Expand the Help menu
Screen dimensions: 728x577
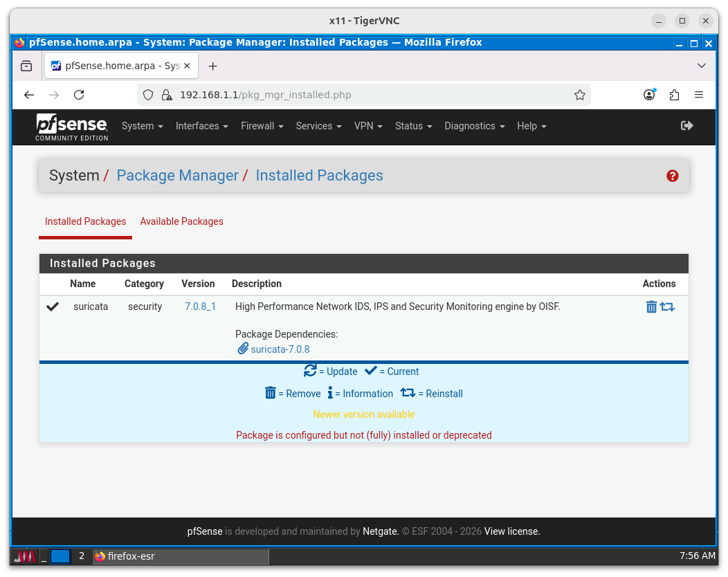point(531,127)
